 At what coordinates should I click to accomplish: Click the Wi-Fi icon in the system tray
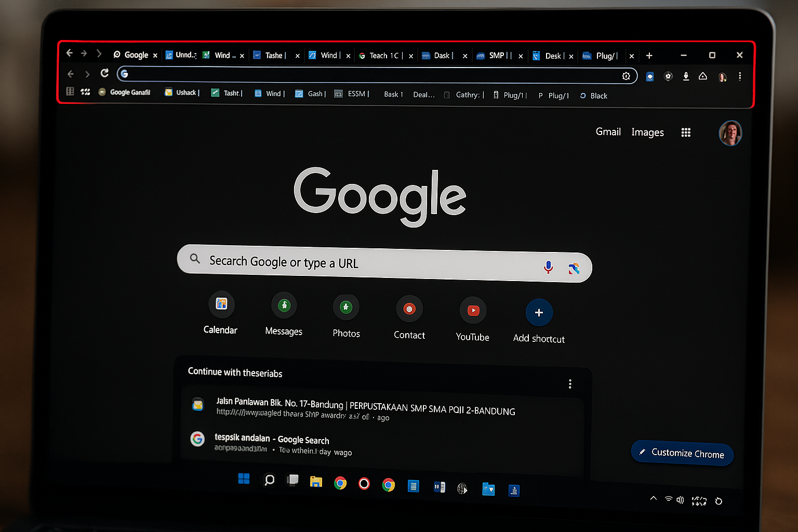pos(669,499)
